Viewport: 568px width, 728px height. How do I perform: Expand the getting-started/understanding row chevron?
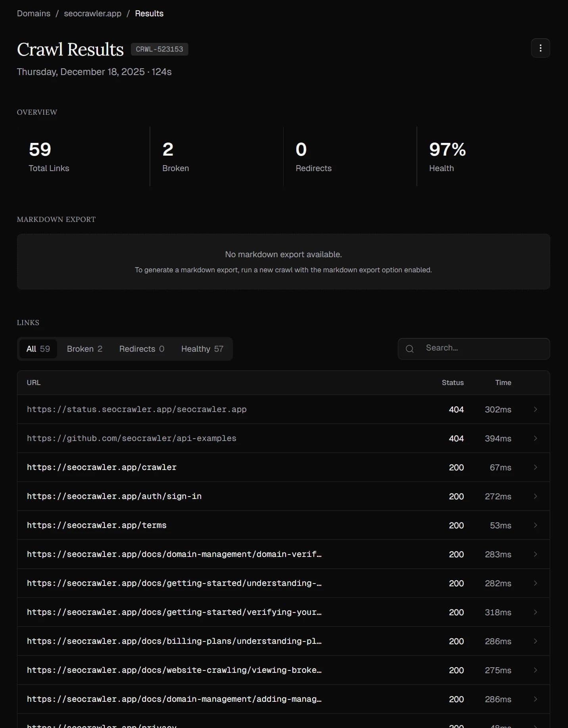(535, 583)
